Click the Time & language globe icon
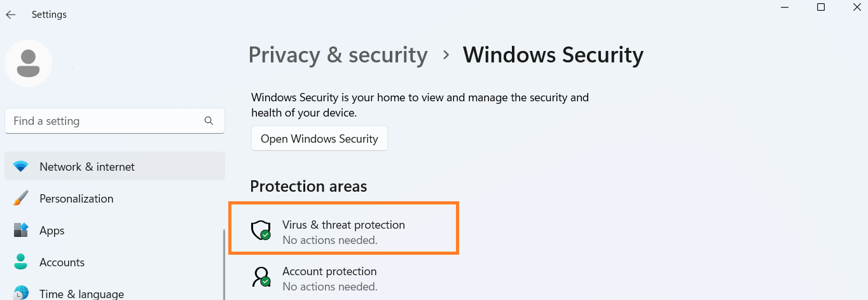 pos(21,293)
